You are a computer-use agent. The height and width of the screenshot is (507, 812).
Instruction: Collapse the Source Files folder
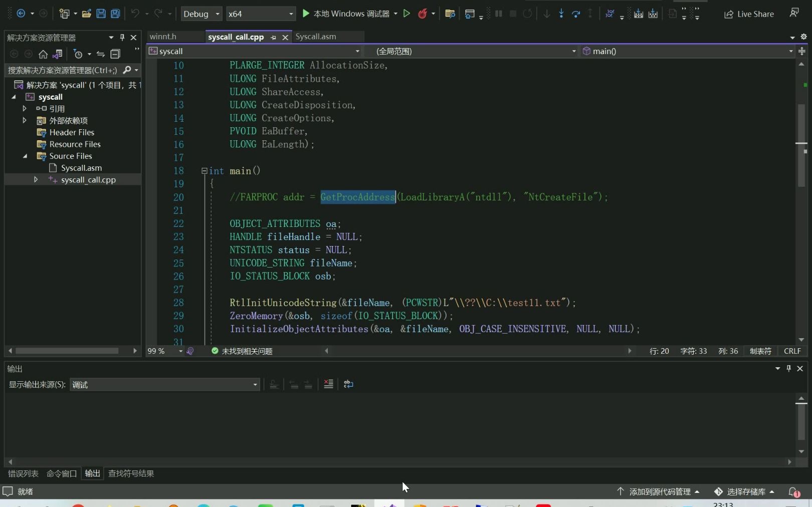click(25, 156)
